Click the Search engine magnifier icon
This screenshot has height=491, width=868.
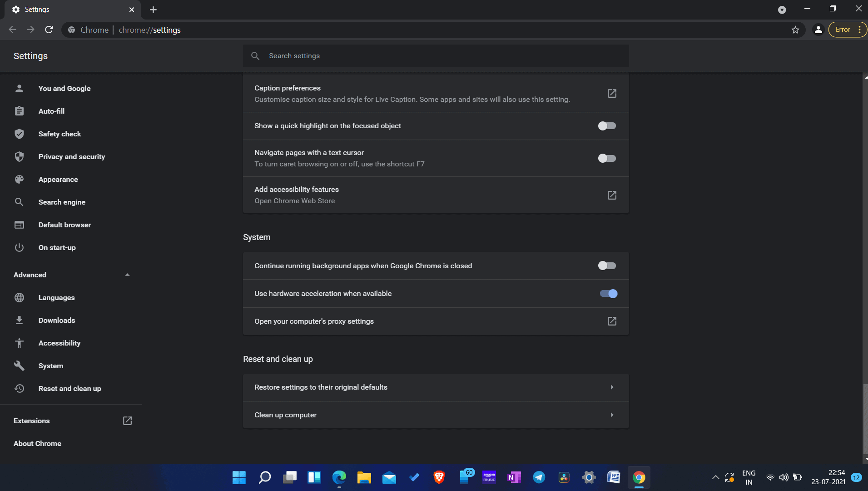pos(19,202)
